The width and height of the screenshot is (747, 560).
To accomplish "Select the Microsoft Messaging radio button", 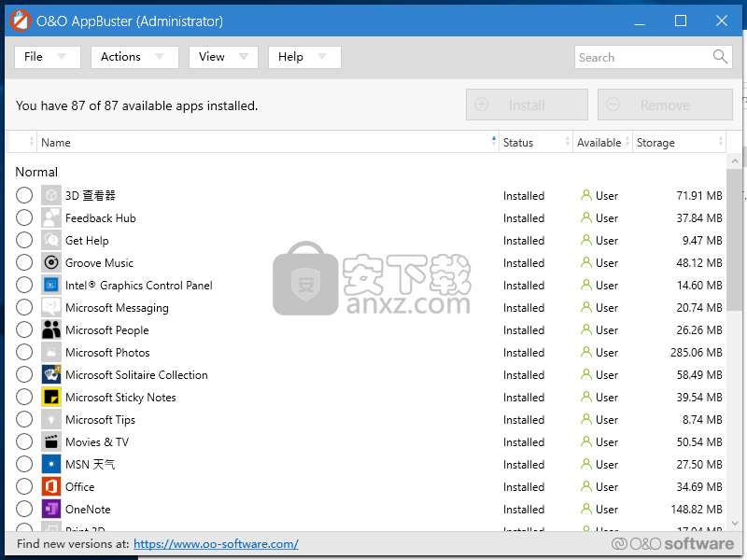I will click(24, 307).
